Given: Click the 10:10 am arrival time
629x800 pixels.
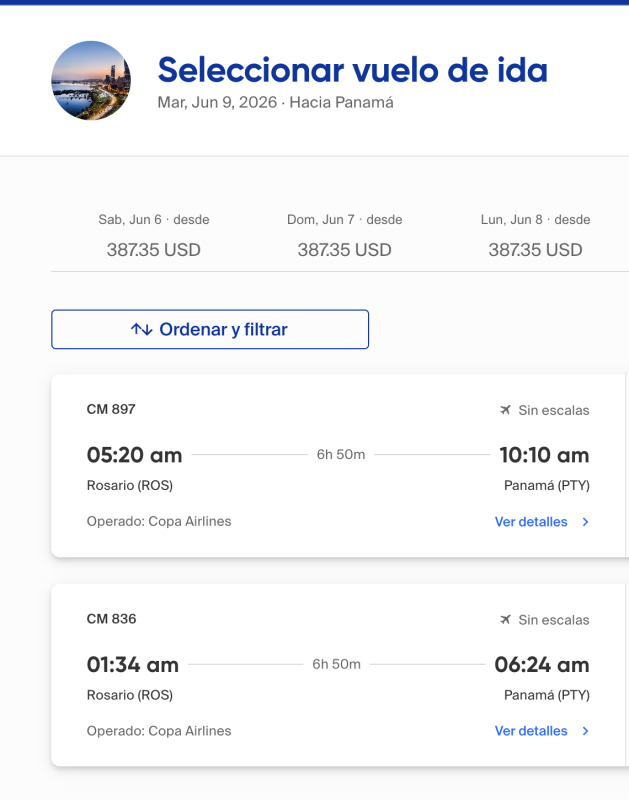Looking at the screenshot, I should tap(544, 456).
